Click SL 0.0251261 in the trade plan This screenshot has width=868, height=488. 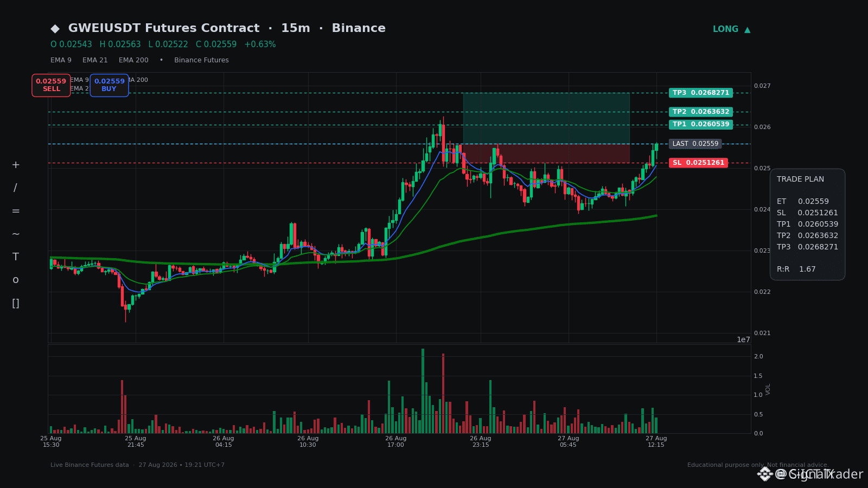[807, 213]
